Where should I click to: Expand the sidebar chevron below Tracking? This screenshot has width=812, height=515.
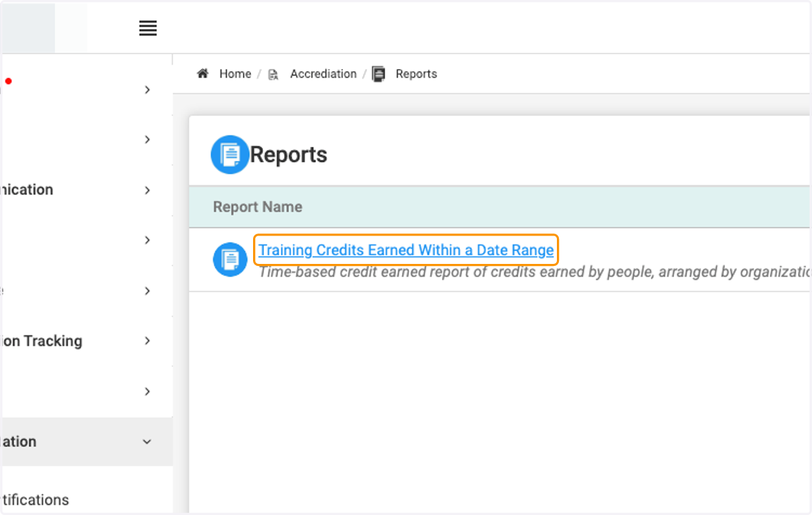point(148,392)
